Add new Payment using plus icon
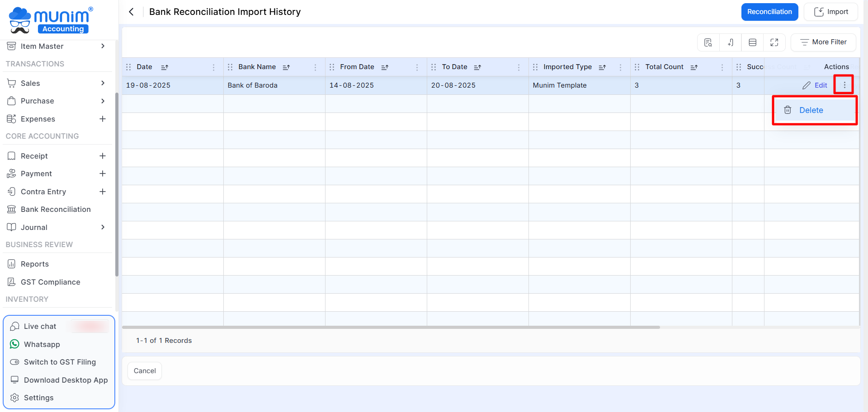Screen dimensions: 868x412 point(103,173)
